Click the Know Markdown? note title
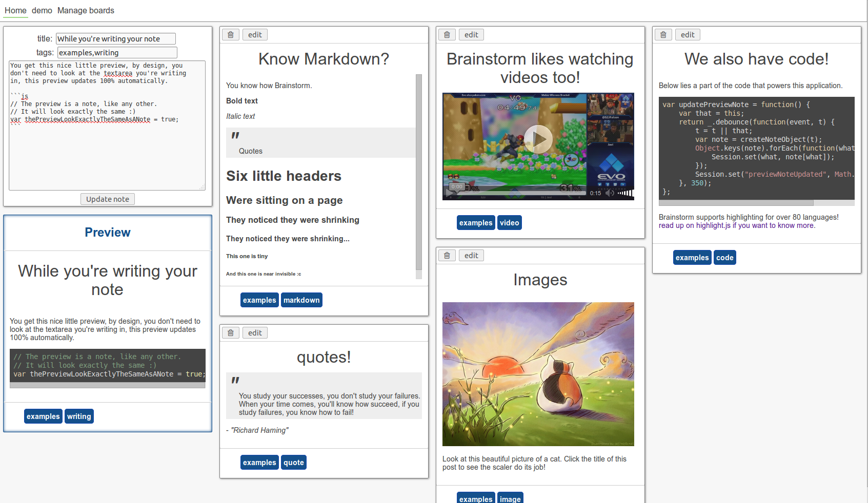This screenshot has height=503, width=868. click(x=324, y=59)
